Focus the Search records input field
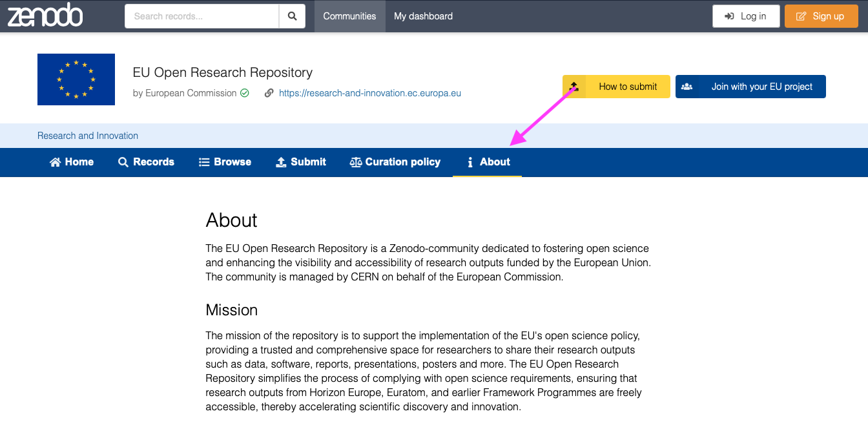The height and width of the screenshot is (429, 868). pyautogui.click(x=201, y=16)
